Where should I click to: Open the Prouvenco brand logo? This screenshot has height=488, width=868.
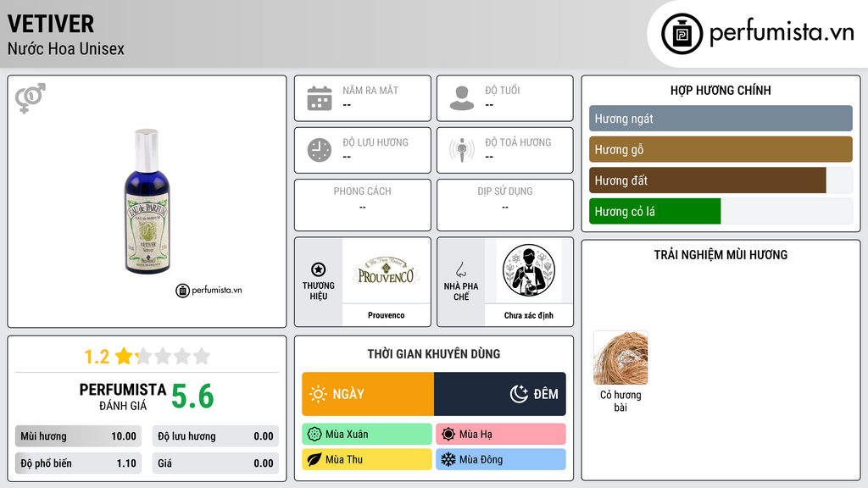[386, 270]
